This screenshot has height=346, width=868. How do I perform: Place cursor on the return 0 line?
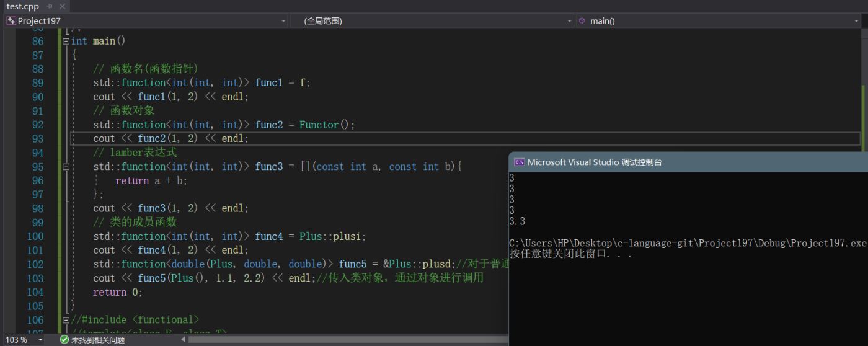click(118, 292)
